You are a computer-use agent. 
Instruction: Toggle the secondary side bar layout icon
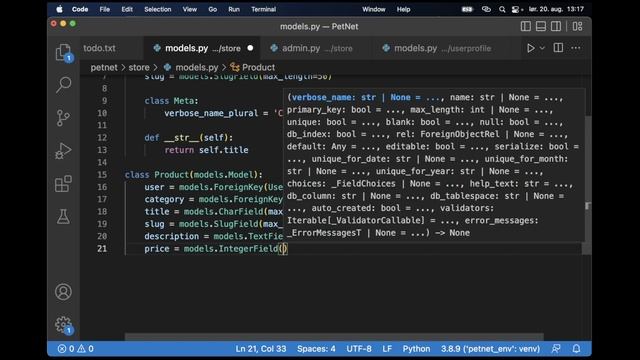(556, 27)
